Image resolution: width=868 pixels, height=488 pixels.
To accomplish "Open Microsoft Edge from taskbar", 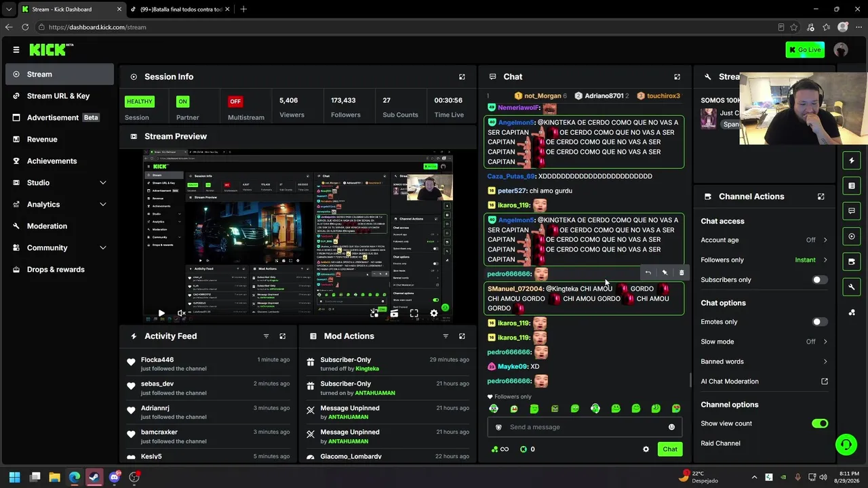I will [x=75, y=477].
